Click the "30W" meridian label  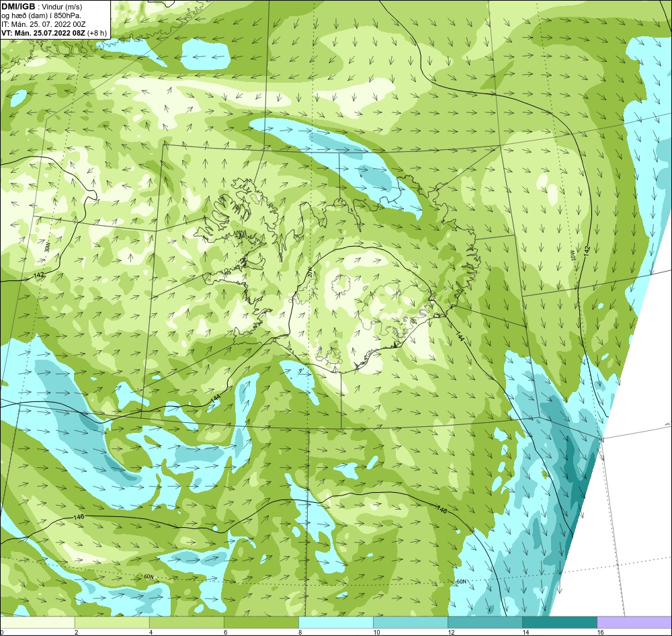[x=47, y=247]
